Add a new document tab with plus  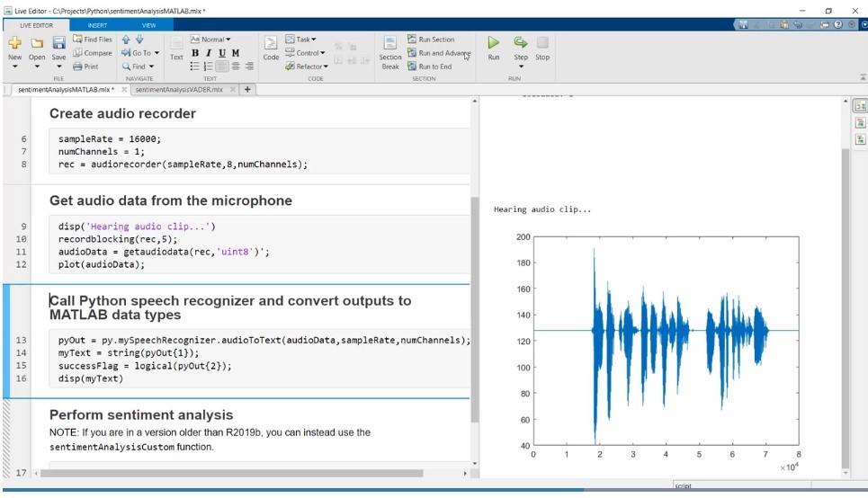click(247, 89)
